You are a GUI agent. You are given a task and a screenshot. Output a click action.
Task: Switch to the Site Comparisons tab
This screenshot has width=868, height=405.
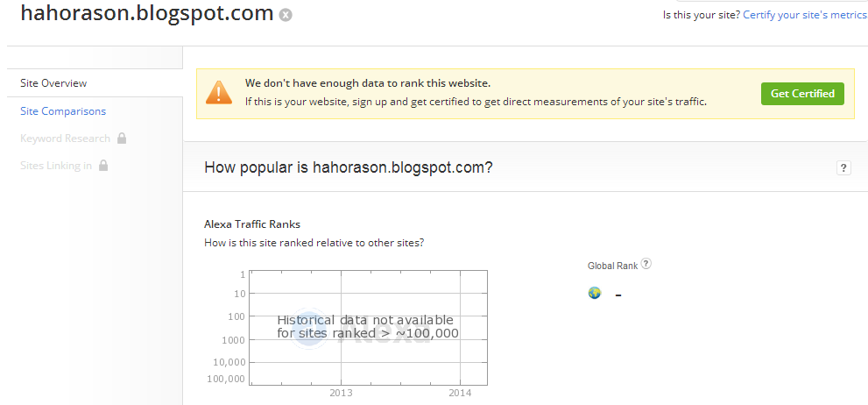63,111
